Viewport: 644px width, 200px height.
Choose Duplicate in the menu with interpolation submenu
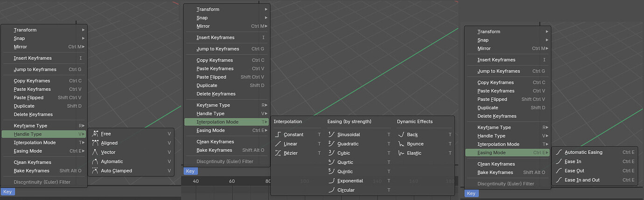pos(227,86)
